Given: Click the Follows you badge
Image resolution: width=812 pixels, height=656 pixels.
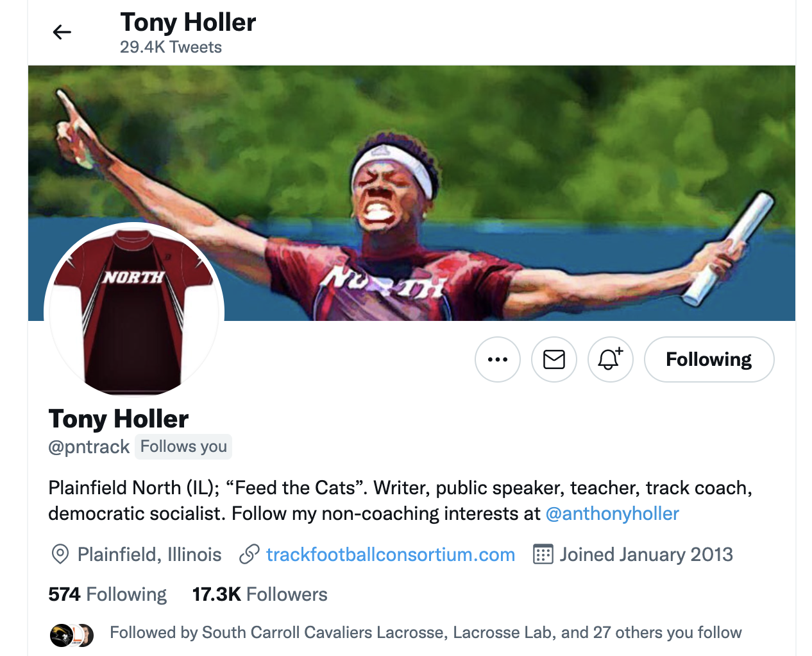Looking at the screenshot, I should [x=183, y=447].
